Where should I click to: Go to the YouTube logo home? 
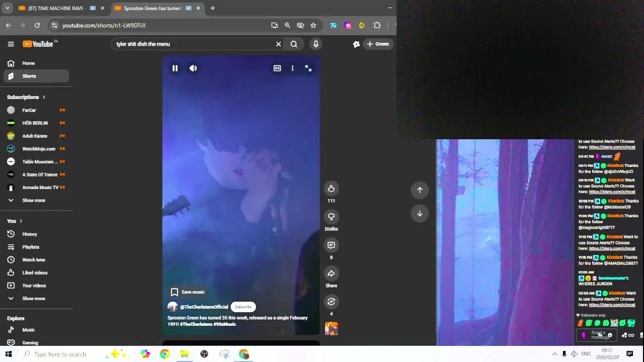pos(38,44)
